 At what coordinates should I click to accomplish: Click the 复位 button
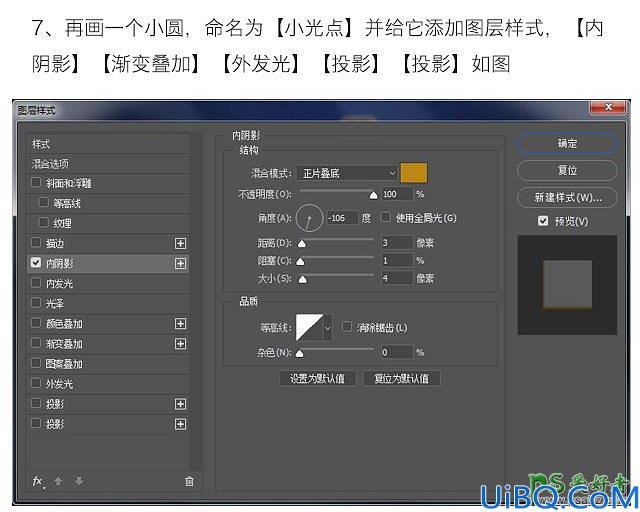(567, 170)
